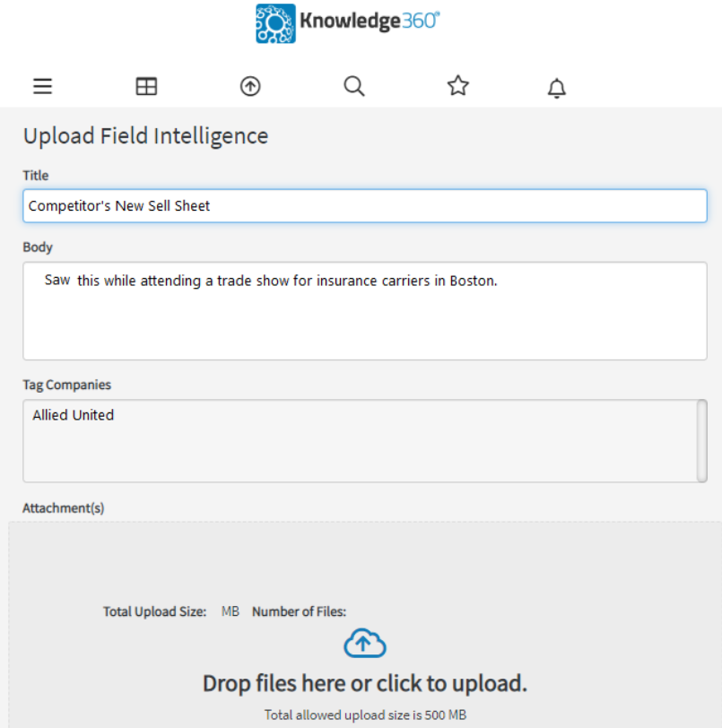Open the hamburger menu icon

[42, 86]
